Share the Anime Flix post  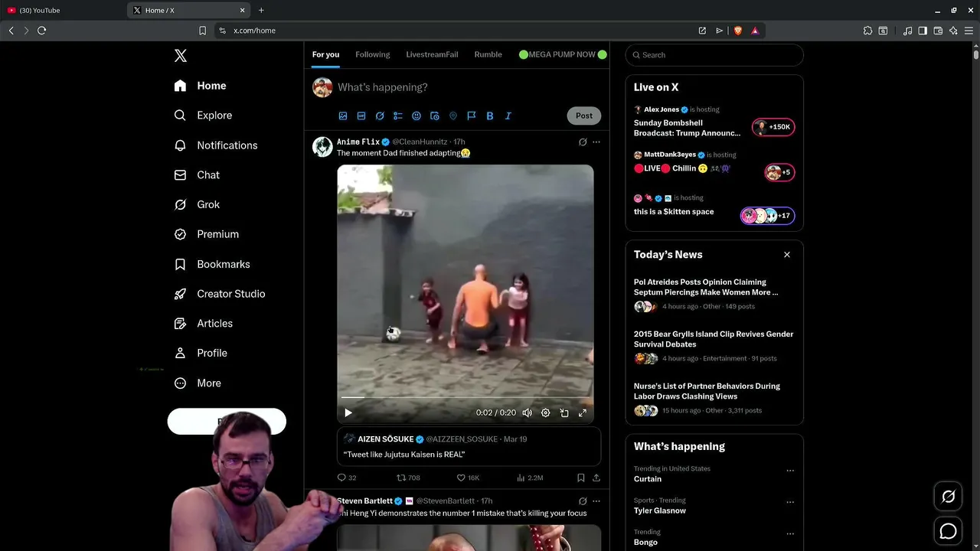point(596,478)
